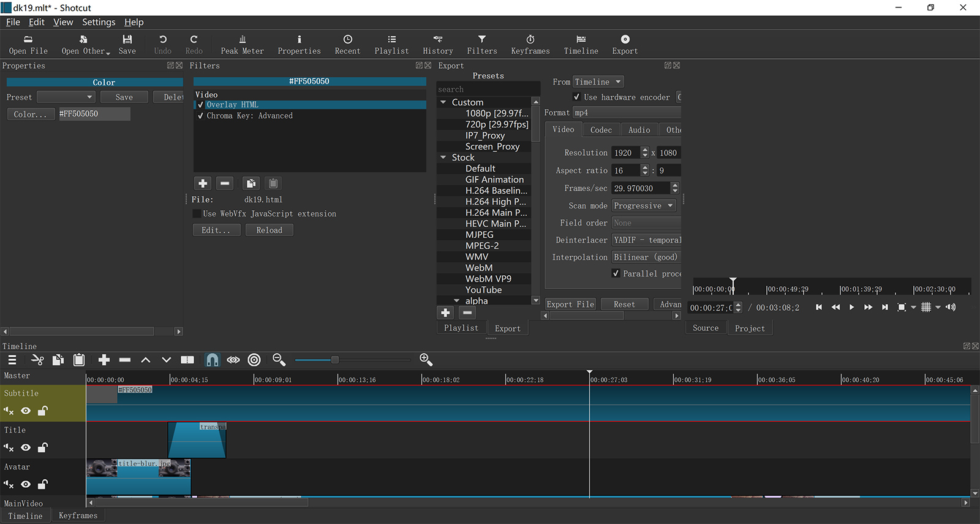
Task: Collapse the Stock presets group
Action: point(443,158)
